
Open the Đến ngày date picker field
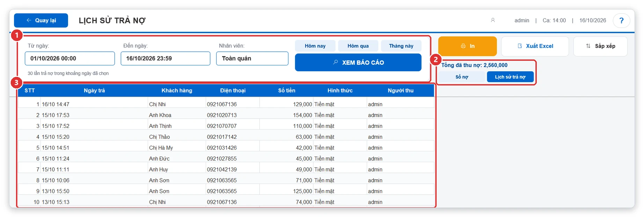166,58
